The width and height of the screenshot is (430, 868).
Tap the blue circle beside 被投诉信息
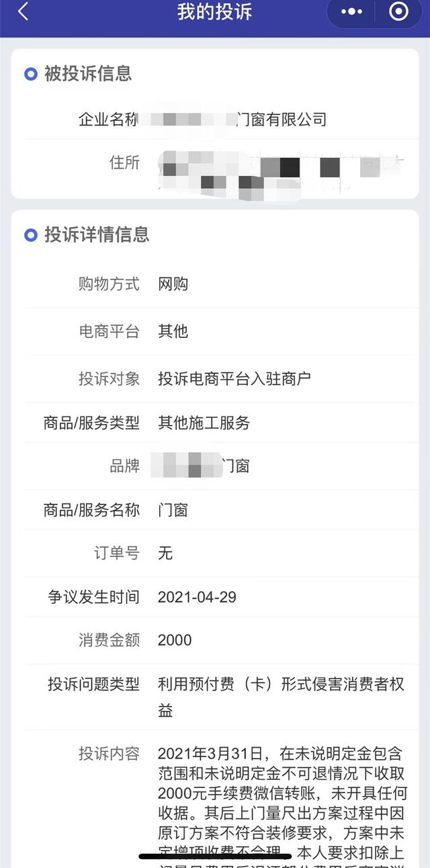[31, 74]
